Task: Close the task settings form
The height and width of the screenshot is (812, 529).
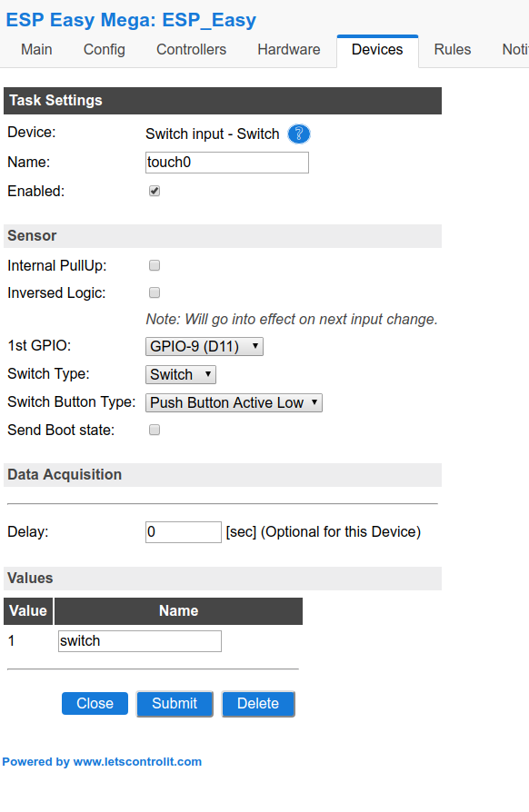Action: pyautogui.click(x=95, y=703)
